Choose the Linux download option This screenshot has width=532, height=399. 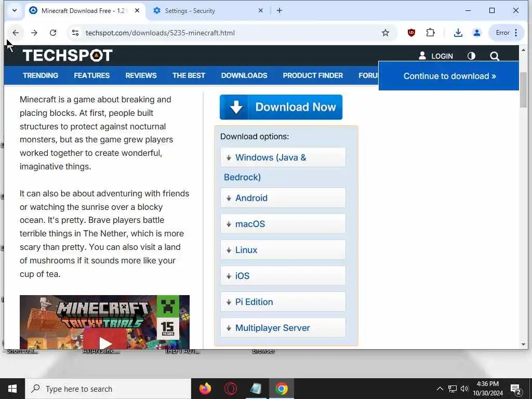coord(283,250)
